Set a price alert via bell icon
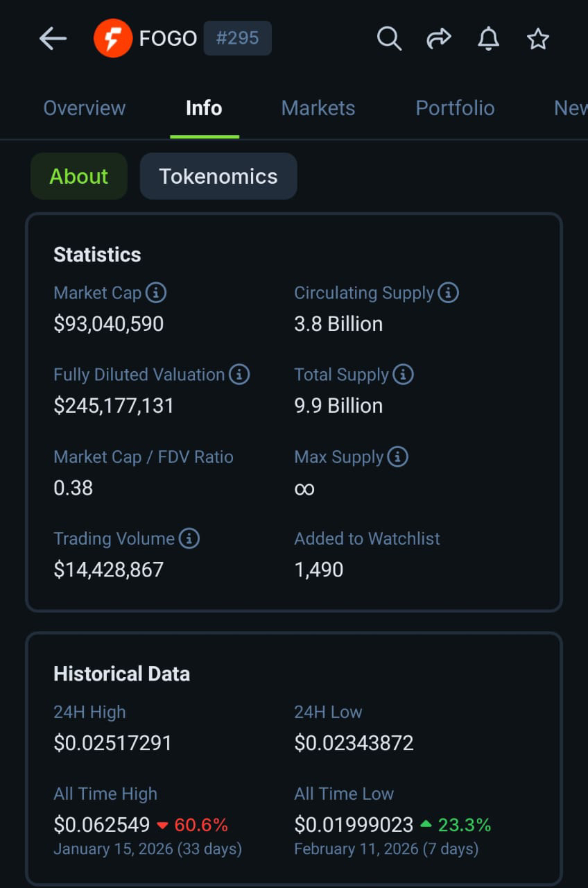Viewport: 588px width, 888px height. click(x=489, y=39)
